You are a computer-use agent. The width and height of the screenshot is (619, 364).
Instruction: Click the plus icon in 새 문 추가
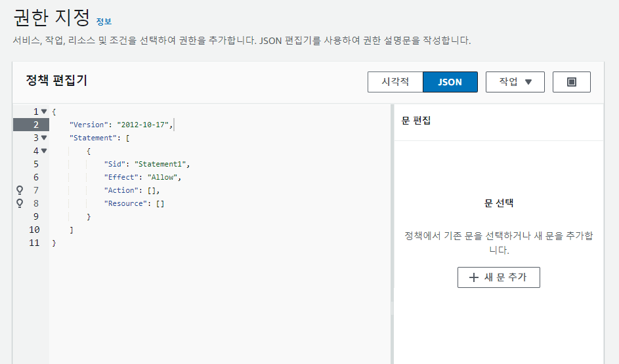click(474, 277)
